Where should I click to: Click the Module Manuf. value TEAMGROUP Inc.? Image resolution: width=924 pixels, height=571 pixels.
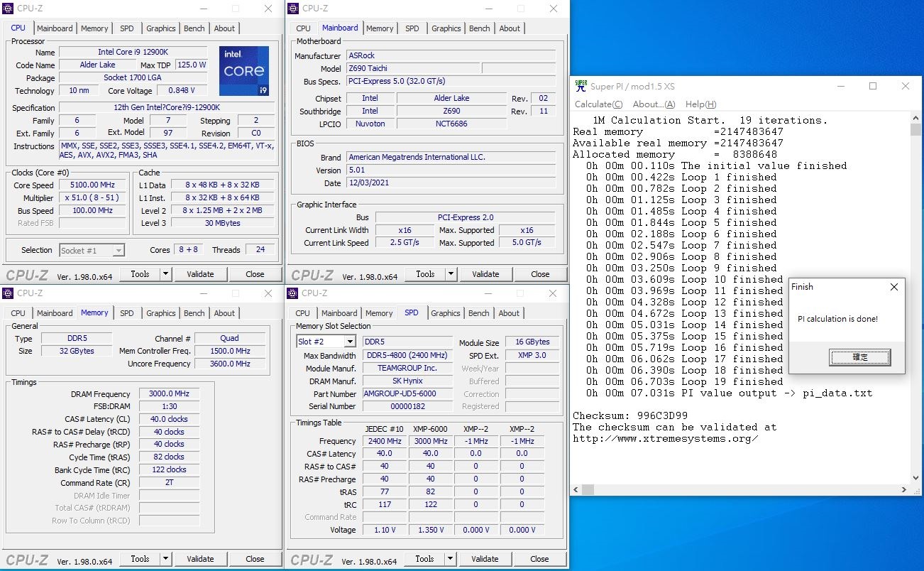(x=407, y=369)
